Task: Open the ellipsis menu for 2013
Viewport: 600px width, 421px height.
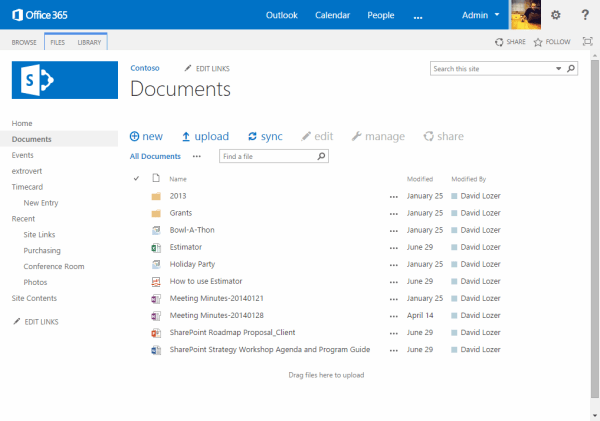Action: point(394,197)
